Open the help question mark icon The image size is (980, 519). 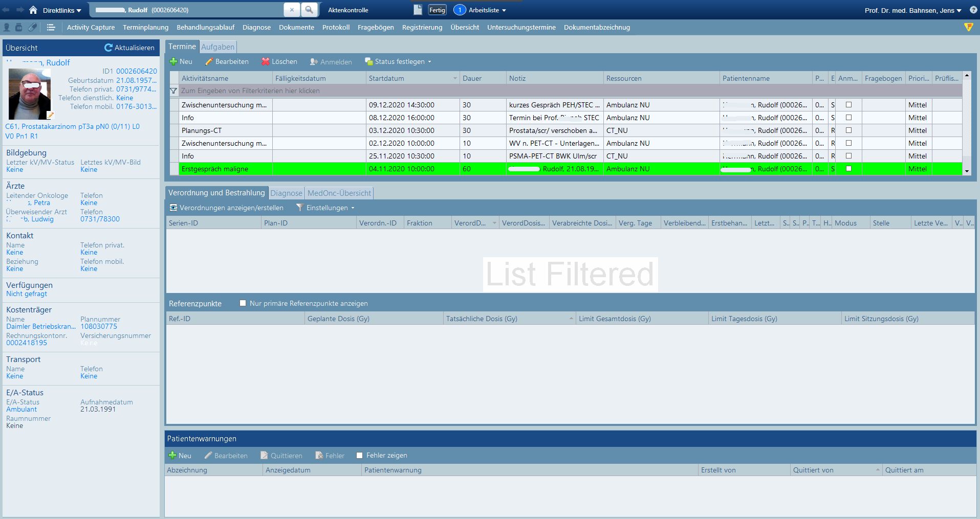pos(973,10)
